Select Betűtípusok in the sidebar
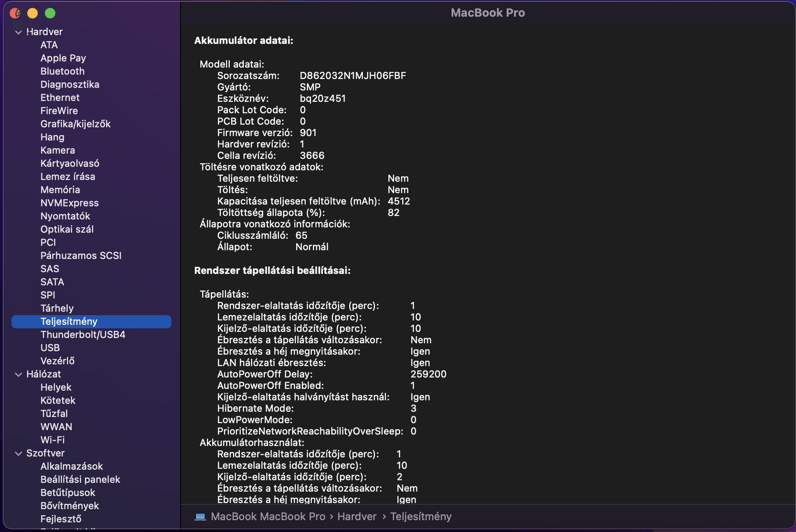The height and width of the screenshot is (532, 796). 68,492
